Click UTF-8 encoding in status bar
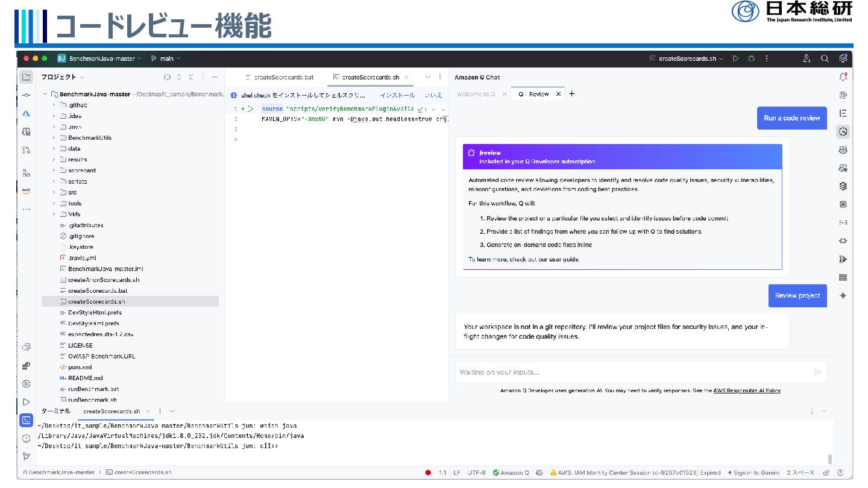The height and width of the screenshot is (488, 868). pyautogui.click(x=476, y=473)
